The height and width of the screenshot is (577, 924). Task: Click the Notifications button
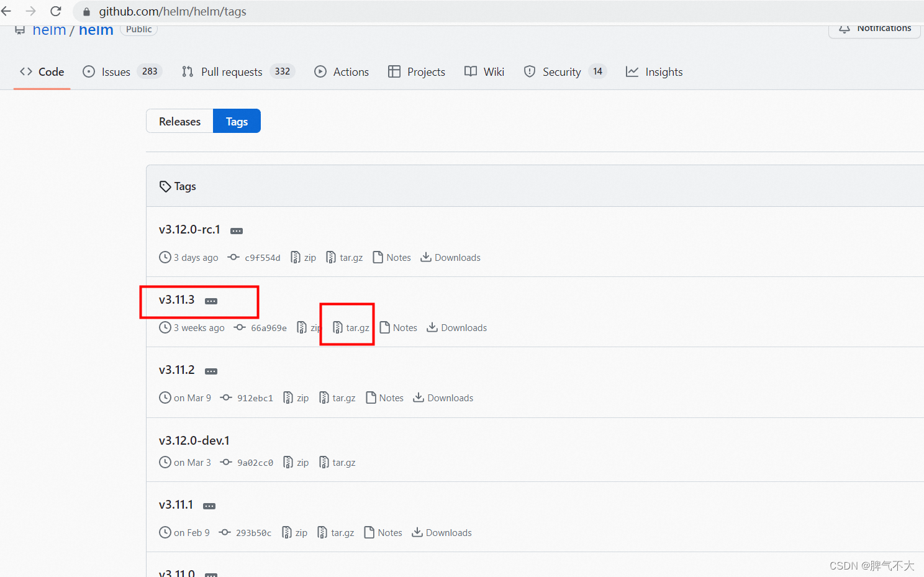(874, 30)
